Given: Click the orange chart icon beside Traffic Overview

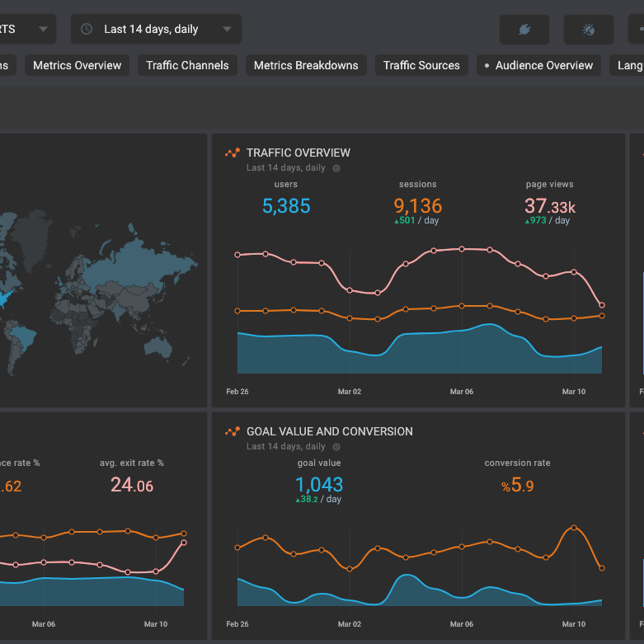Looking at the screenshot, I should pos(233,153).
